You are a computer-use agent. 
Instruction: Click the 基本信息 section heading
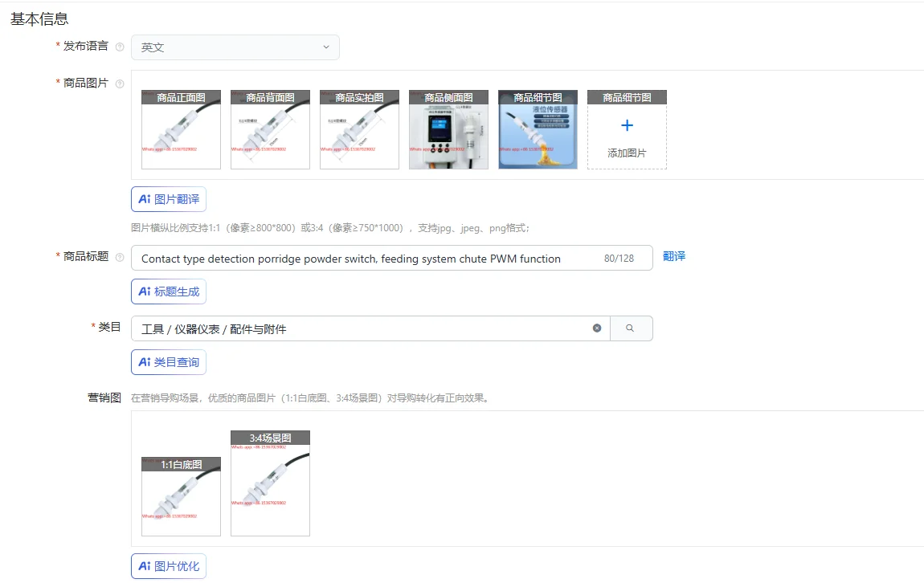pyautogui.click(x=39, y=18)
